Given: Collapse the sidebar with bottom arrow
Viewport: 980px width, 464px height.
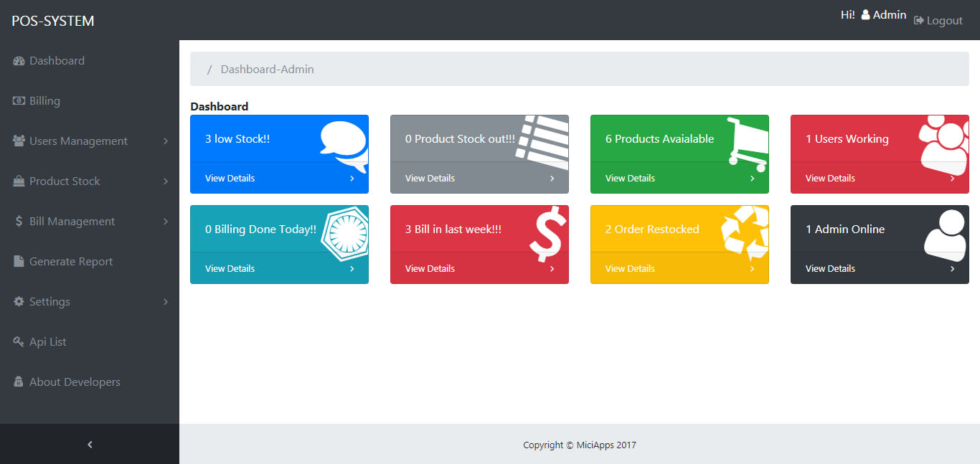Looking at the screenshot, I should (90, 445).
